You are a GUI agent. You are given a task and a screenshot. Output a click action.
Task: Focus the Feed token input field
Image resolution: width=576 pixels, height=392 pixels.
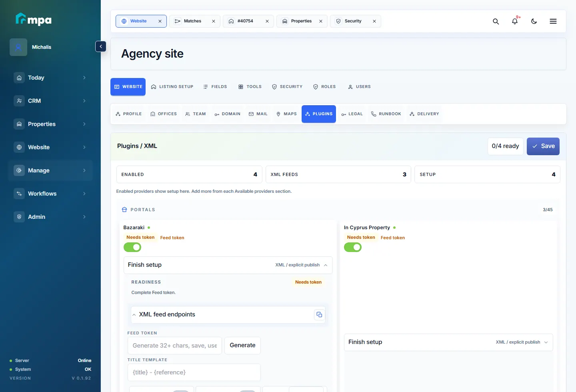pyautogui.click(x=174, y=346)
